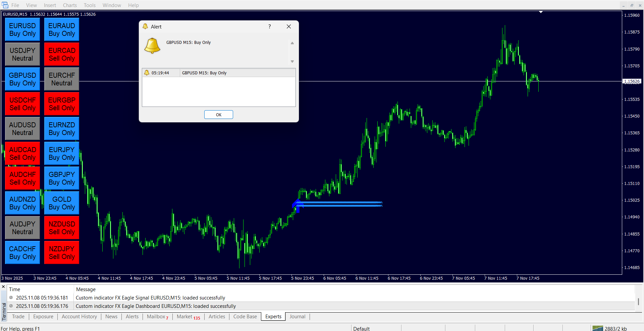Open the Charts menu
644x331 pixels.
70,5
